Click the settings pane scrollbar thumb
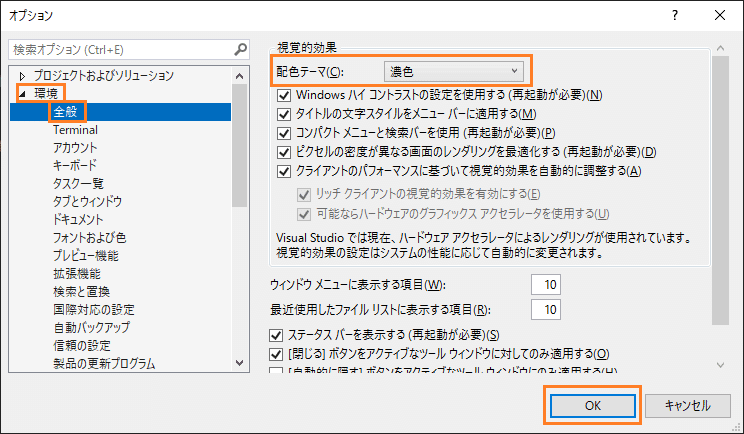This screenshot has height=434, width=744. (720, 190)
